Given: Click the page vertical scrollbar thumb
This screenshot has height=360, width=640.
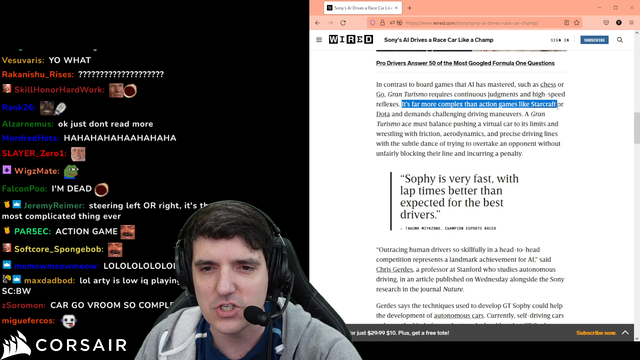Looking at the screenshot, I should point(637,127).
